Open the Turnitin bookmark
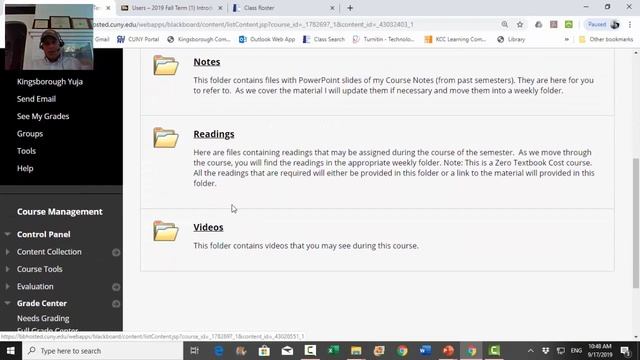The width and height of the screenshot is (640, 360). coord(383,39)
